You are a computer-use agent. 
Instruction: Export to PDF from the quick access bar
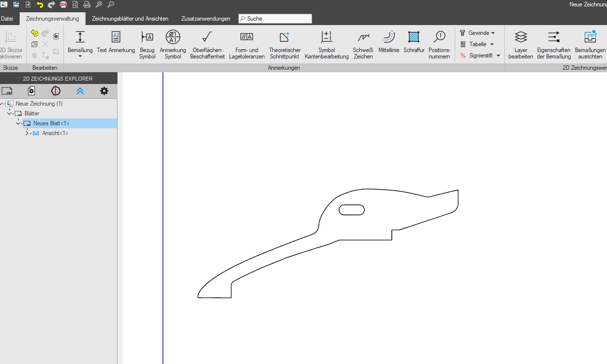[x=63, y=4]
